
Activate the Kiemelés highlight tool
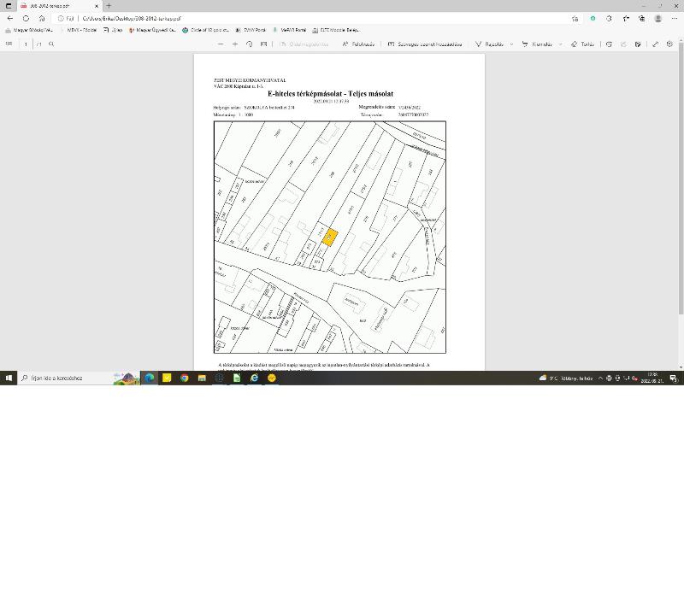point(537,44)
